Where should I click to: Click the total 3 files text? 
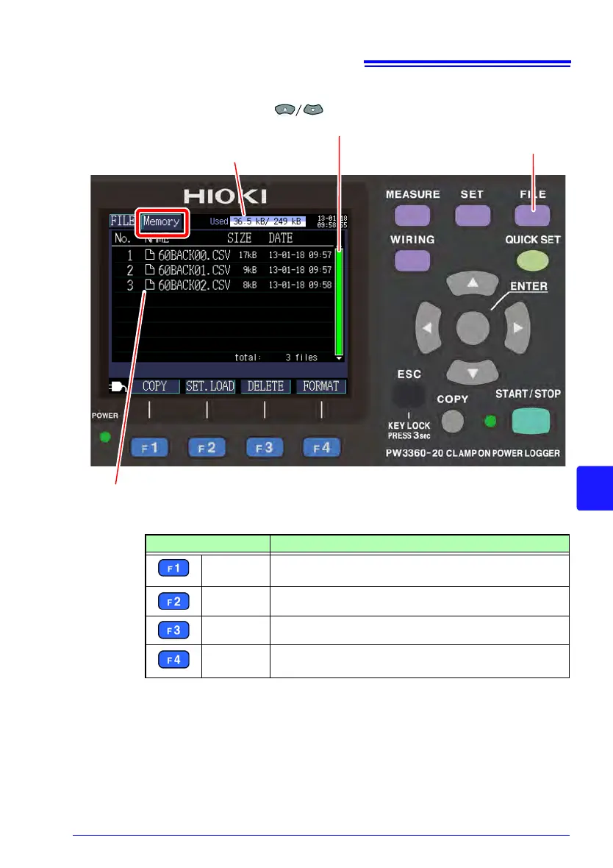tap(276, 357)
